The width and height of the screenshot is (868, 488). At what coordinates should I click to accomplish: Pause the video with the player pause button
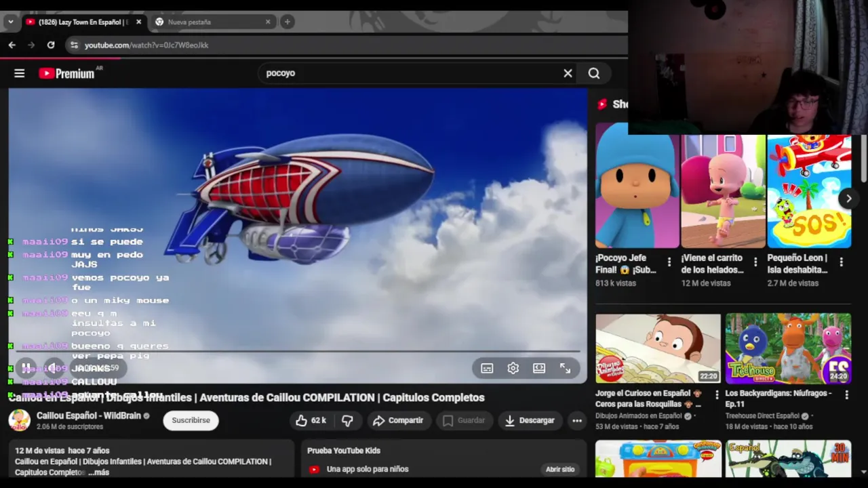click(26, 368)
